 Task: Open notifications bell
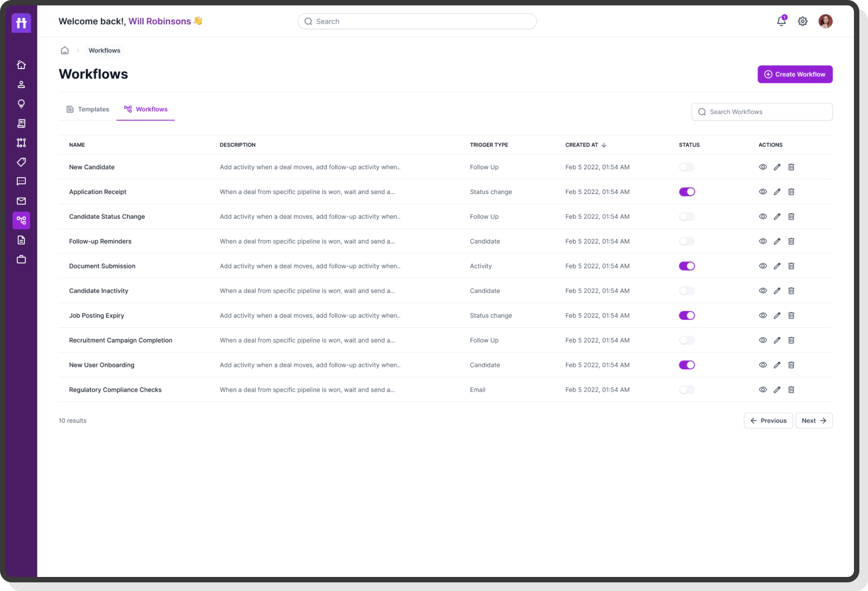click(782, 21)
